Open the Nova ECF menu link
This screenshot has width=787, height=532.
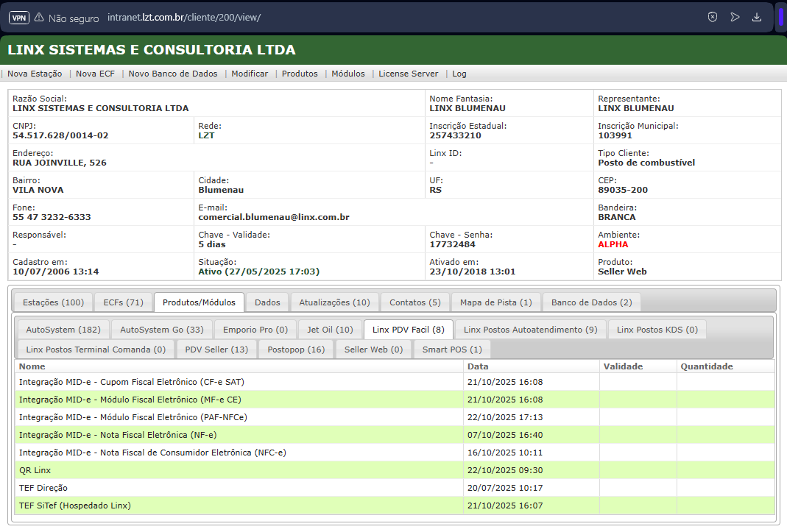pyautogui.click(x=96, y=74)
